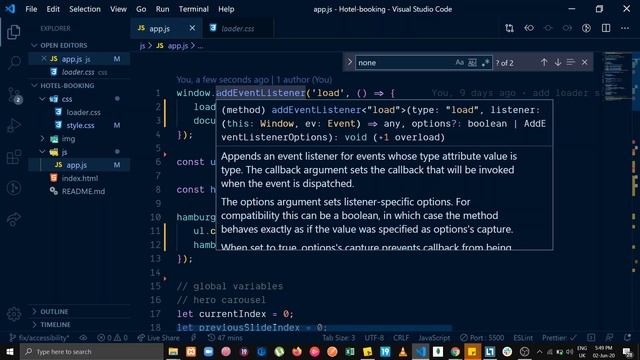Click the JavaScript language mode selector
The height and width of the screenshot is (360, 640).
tap(434, 338)
